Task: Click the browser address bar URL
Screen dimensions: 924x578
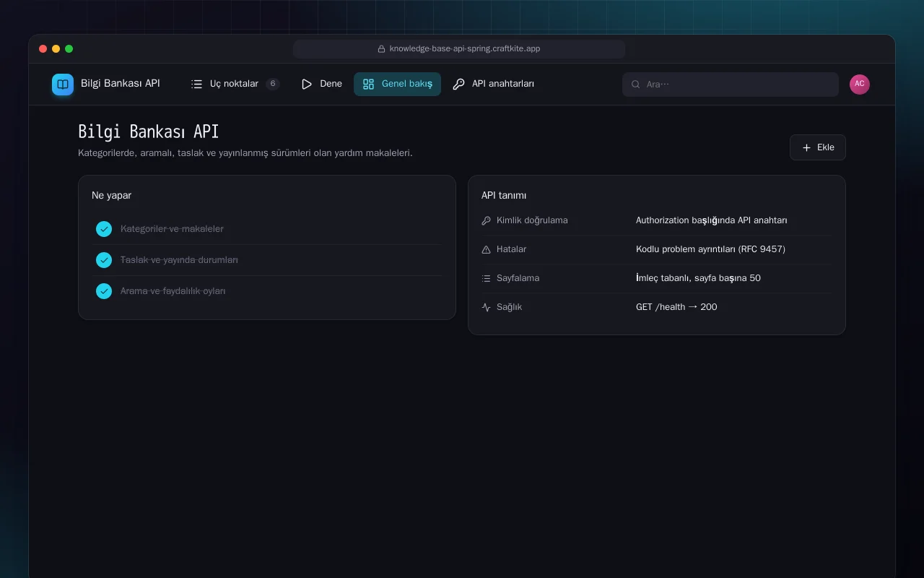Action: [x=459, y=49]
